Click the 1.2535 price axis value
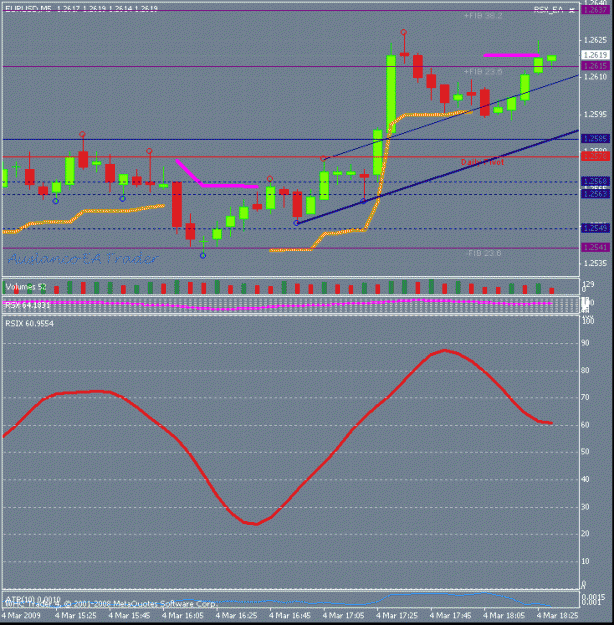Viewport: 614px width, 625px height. click(595, 263)
